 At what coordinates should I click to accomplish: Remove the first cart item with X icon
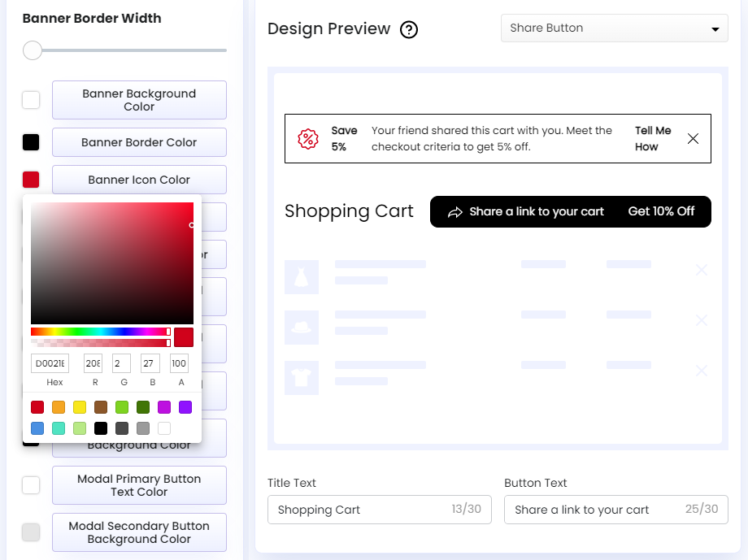[702, 270]
